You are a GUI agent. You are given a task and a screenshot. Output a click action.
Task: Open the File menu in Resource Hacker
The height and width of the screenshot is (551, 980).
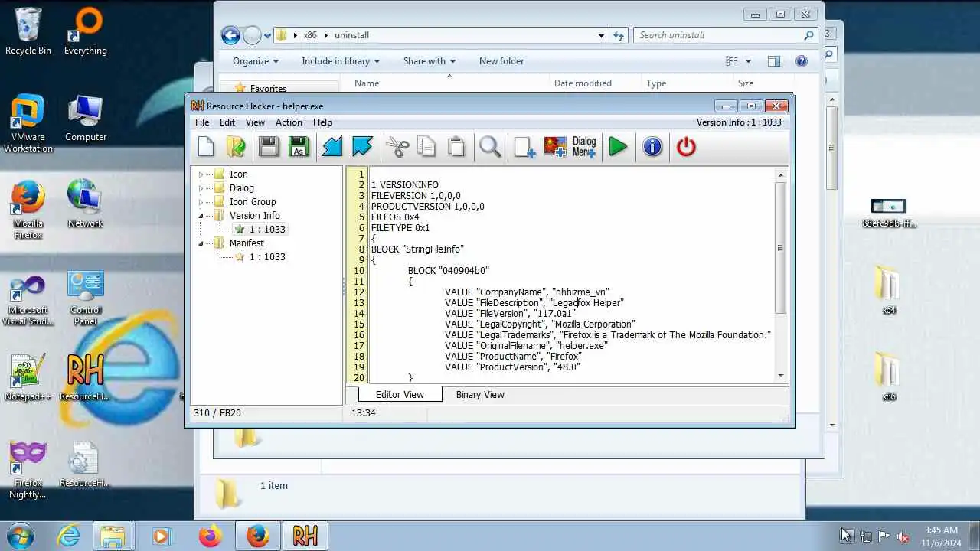click(202, 122)
